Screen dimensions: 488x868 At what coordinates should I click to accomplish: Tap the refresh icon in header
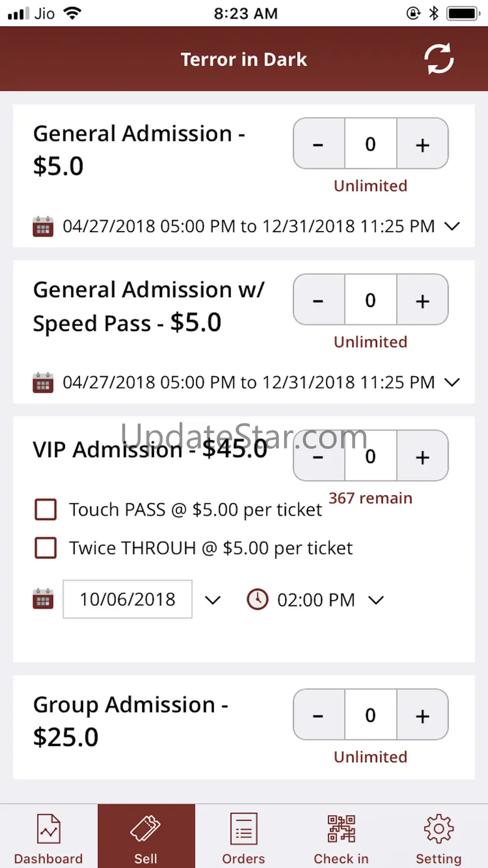click(x=439, y=59)
